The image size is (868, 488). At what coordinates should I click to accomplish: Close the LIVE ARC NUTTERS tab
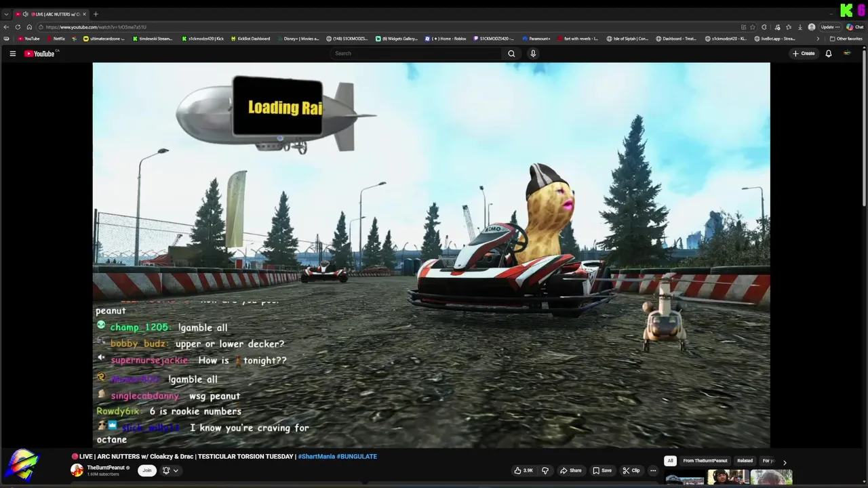coord(84,14)
